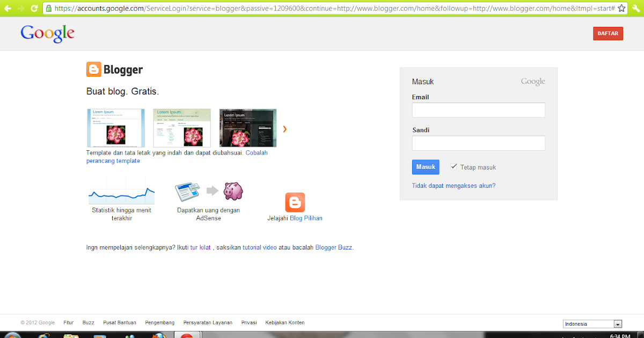Viewport: 644px width, 338px height.
Task: Click the AdSense piggy bank graphic
Action: point(233,190)
